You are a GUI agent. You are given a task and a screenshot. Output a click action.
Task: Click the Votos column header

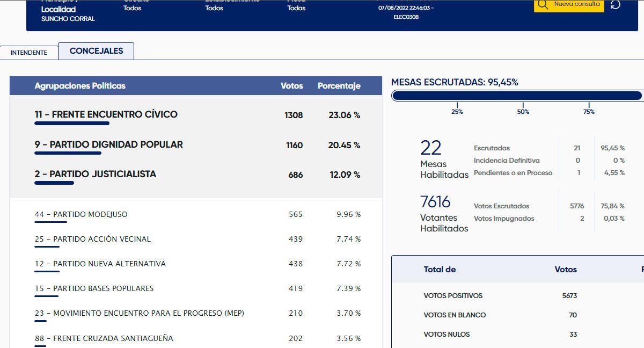click(x=291, y=86)
